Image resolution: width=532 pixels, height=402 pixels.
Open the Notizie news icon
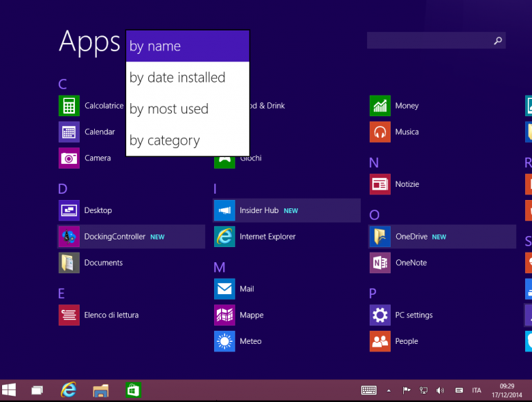click(x=380, y=184)
